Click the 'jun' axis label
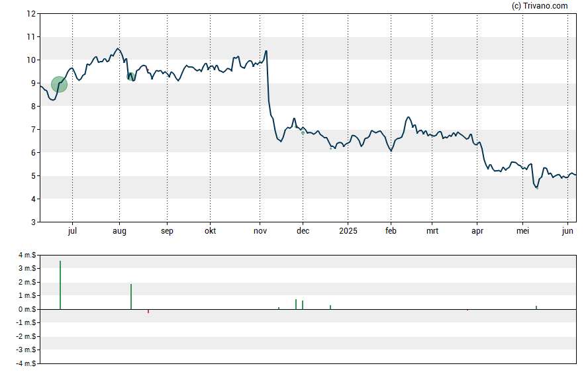This screenshot has height=374, width=588. pyautogui.click(x=567, y=231)
